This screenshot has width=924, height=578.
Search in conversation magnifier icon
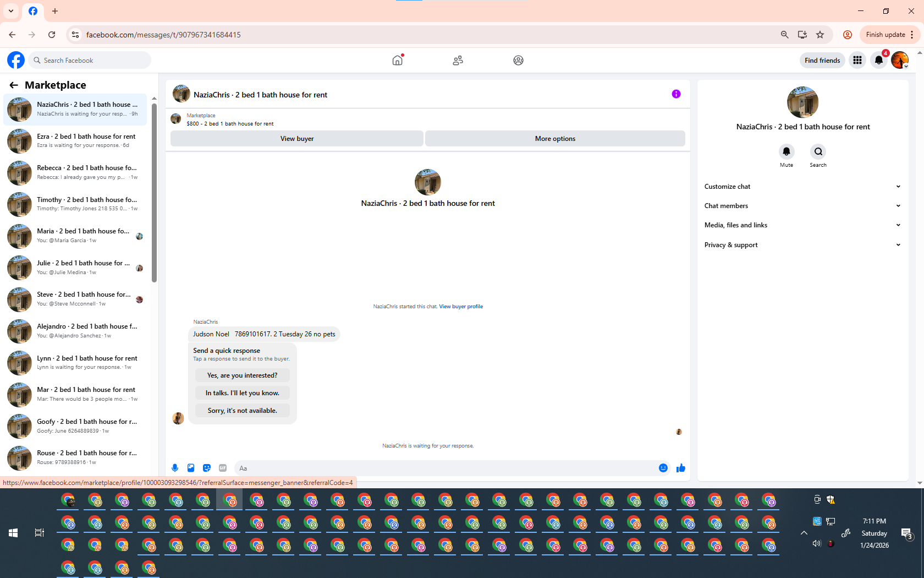[x=818, y=151]
